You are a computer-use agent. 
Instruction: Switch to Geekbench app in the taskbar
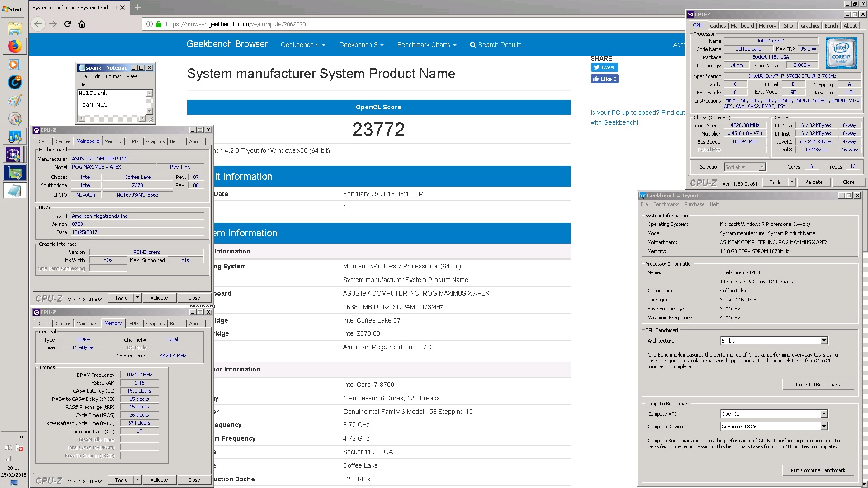click(x=14, y=136)
